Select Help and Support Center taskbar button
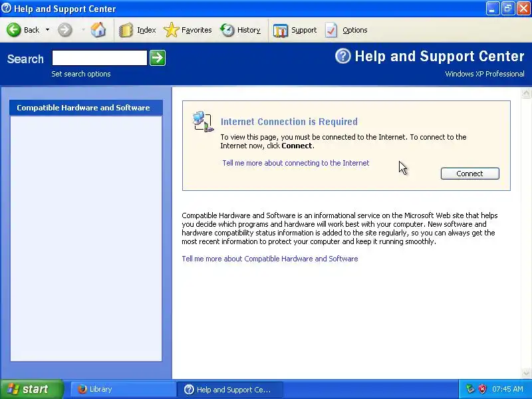532x399 pixels. click(x=230, y=389)
